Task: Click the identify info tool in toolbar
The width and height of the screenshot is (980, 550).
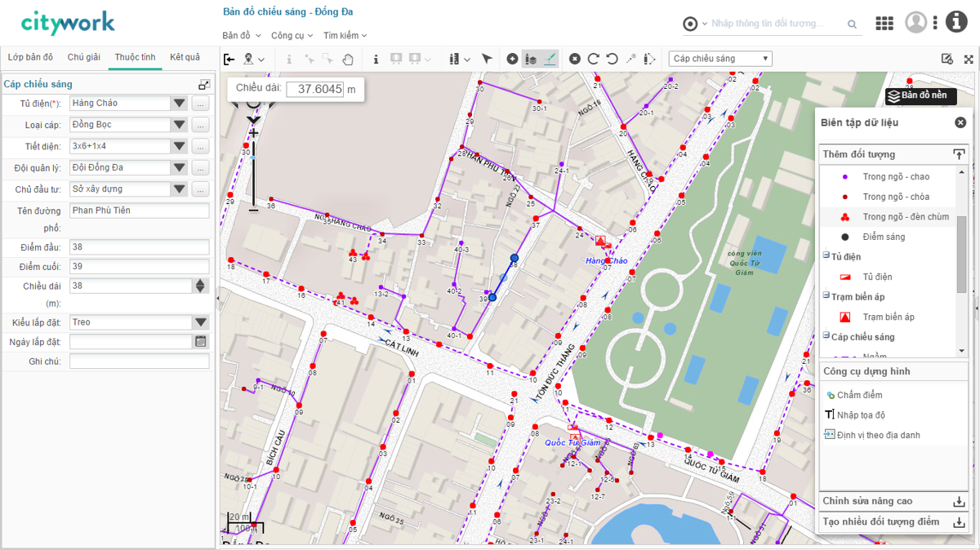Action: [376, 59]
